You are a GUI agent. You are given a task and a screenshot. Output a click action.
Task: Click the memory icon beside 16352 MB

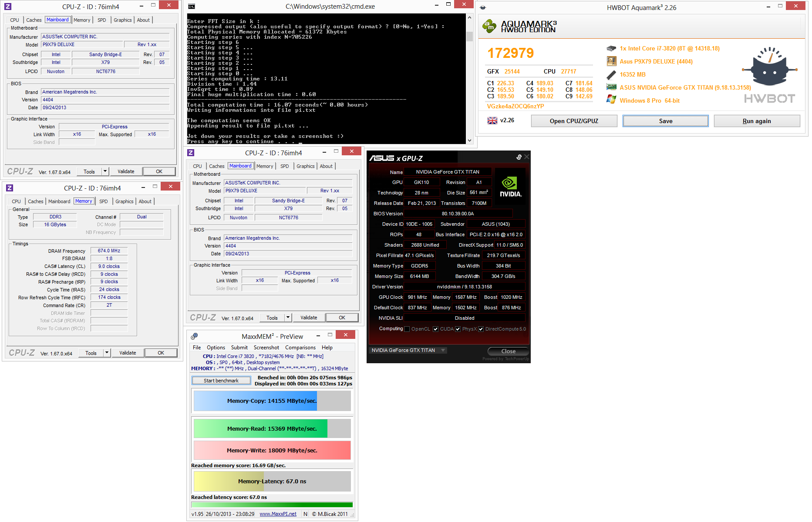(611, 74)
